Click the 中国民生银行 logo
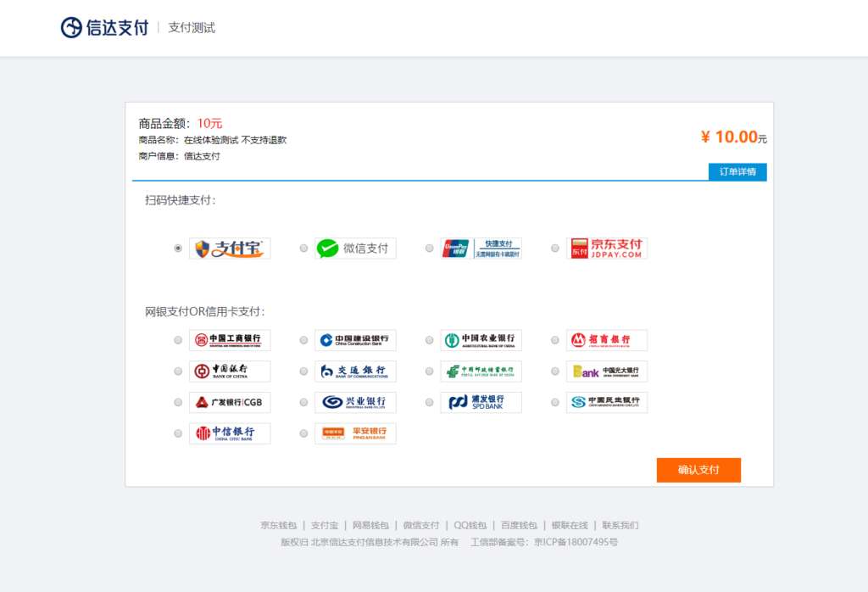Image resolution: width=868 pixels, height=592 pixels. coord(607,402)
